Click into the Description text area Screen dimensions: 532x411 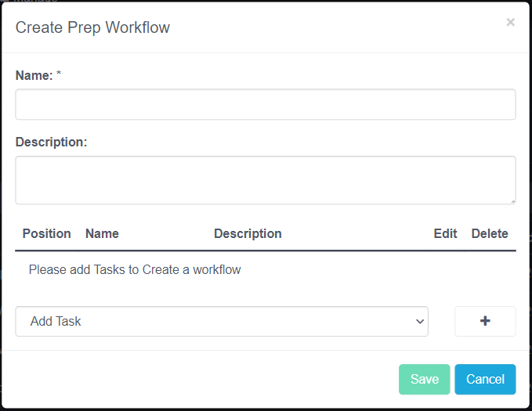[266, 179]
